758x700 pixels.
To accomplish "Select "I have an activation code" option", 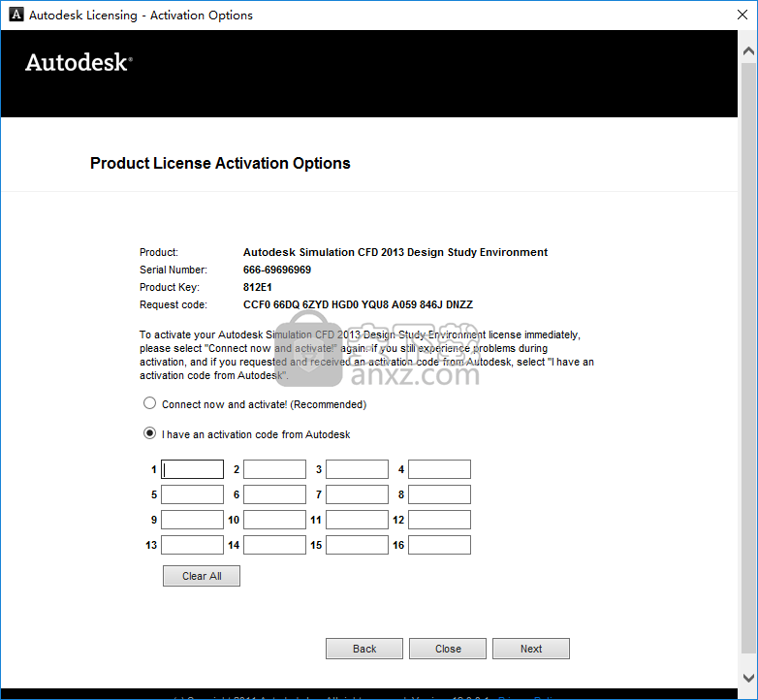I will [150, 433].
